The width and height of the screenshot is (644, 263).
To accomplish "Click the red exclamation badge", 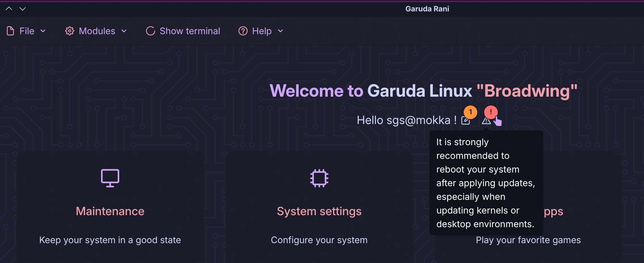I will (491, 112).
